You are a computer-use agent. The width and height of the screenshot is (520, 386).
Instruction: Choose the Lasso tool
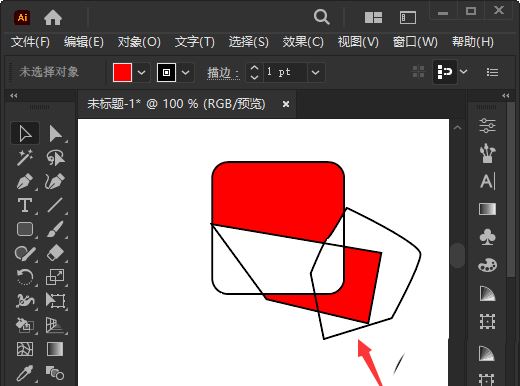(55, 157)
